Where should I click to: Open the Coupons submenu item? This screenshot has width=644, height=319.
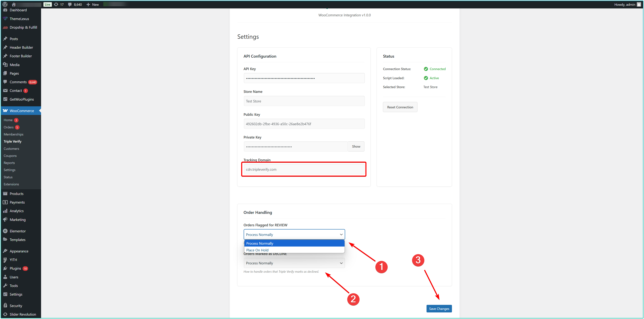coord(10,156)
